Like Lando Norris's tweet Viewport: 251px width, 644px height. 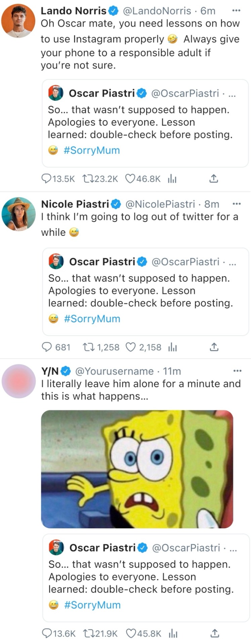(x=130, y=179)
